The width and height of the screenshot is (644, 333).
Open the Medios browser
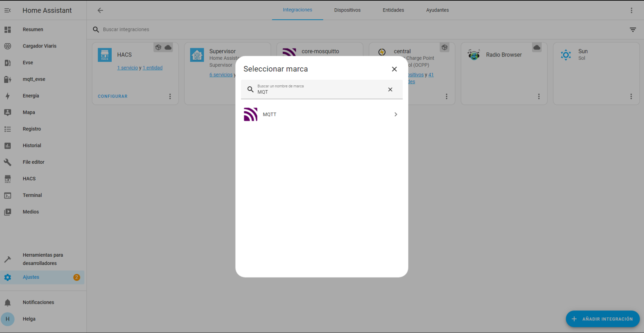tap(42, 212)
